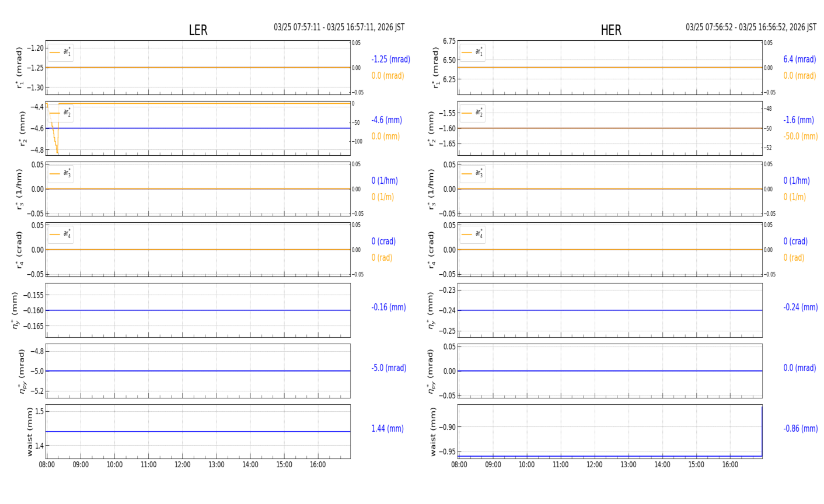Click LER y-axis label r3* (1/hm)
The height and width of the screenshot is (504, 824).
click(19, 189)
